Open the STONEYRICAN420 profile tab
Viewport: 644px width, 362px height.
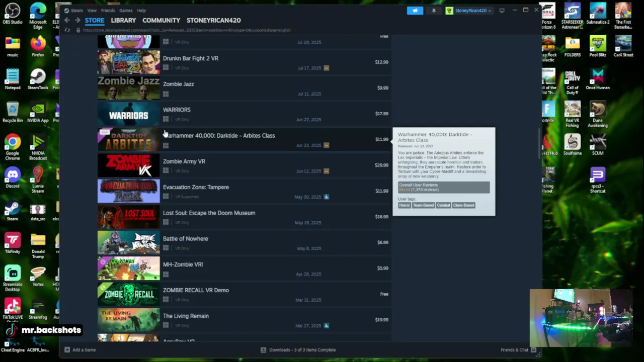coord(214,20)
